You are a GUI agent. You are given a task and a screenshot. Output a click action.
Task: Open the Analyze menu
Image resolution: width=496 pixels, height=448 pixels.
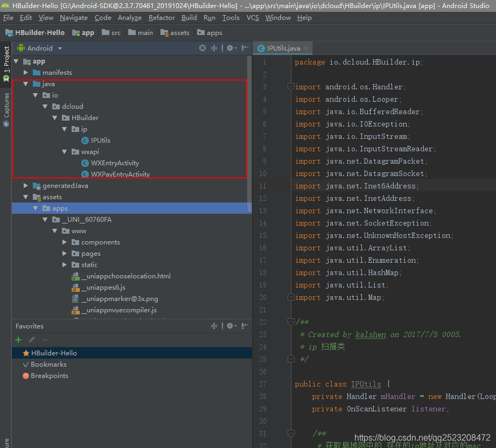130,18
